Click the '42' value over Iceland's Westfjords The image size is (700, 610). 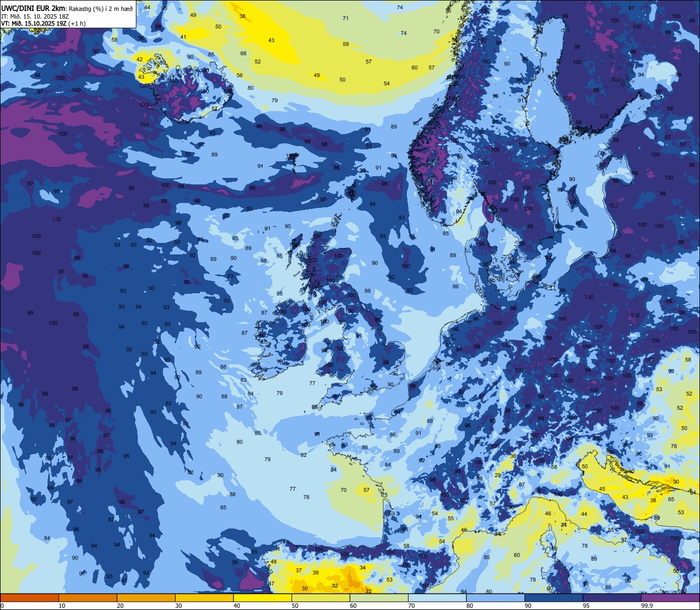point(139,59)
